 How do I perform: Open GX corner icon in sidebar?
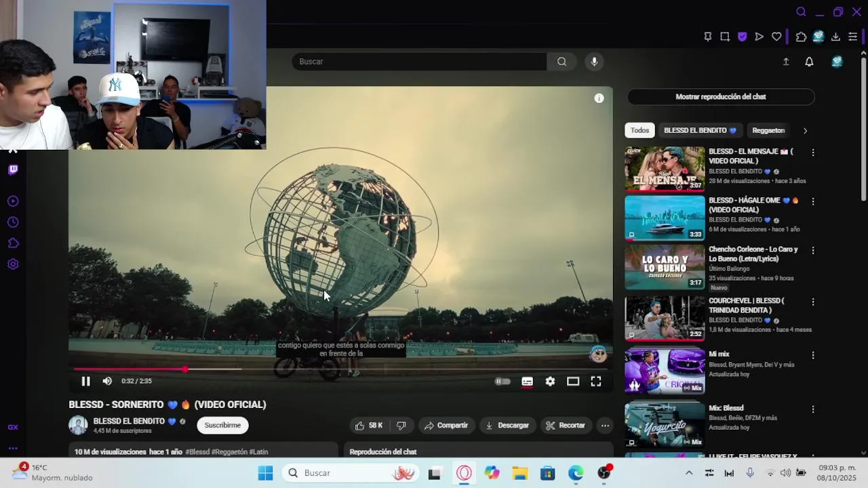click(13, 428)
